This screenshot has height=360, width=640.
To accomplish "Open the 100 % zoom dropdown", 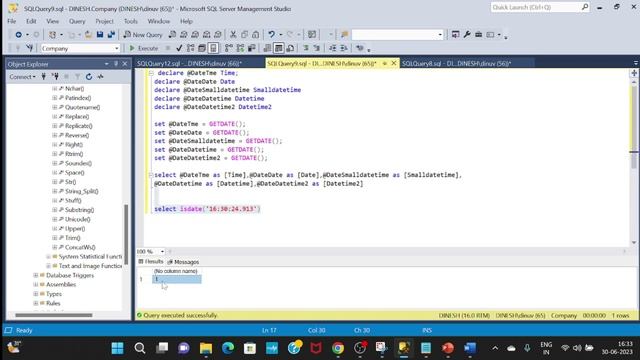I will coord(162,251).
